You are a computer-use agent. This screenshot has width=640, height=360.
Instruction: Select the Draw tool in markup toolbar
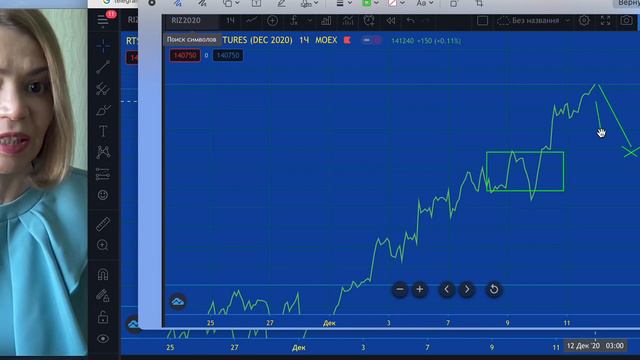[x=202, y=3]
